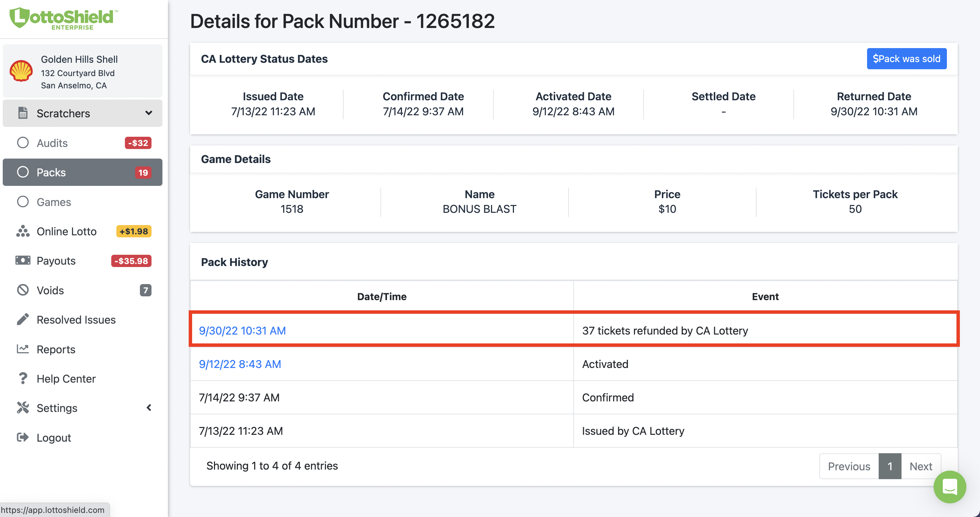This screenshot has height=517, width=980.
Task: Click the $Pack was sold button
Action: point(907,59)
